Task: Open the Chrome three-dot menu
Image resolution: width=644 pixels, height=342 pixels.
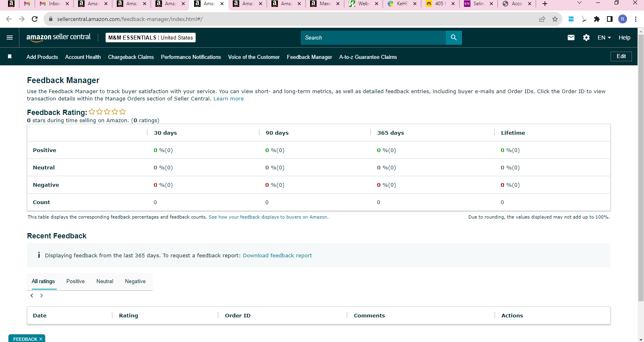Action: pyautogui.click(x=636, y=19)
